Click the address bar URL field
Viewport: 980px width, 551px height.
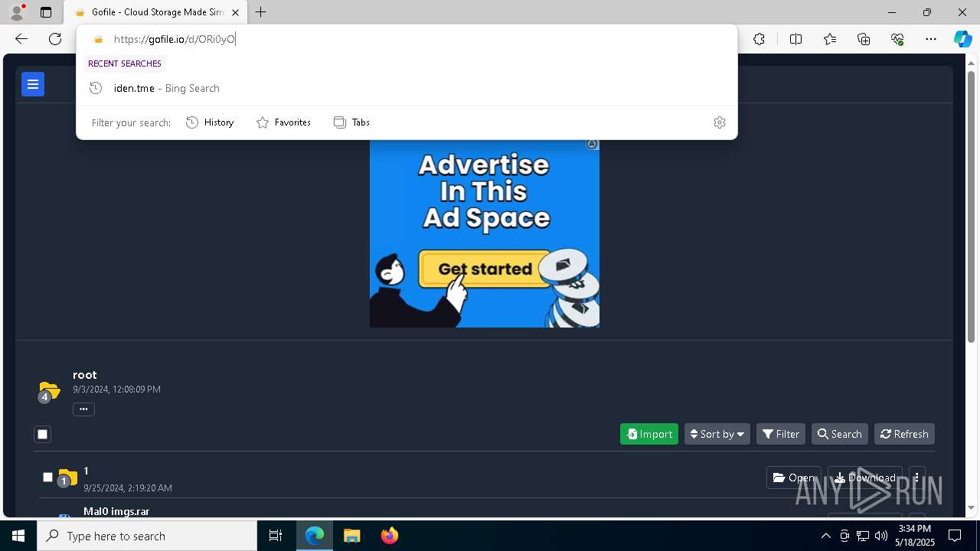pyautogui.click(x=406, y=39)
